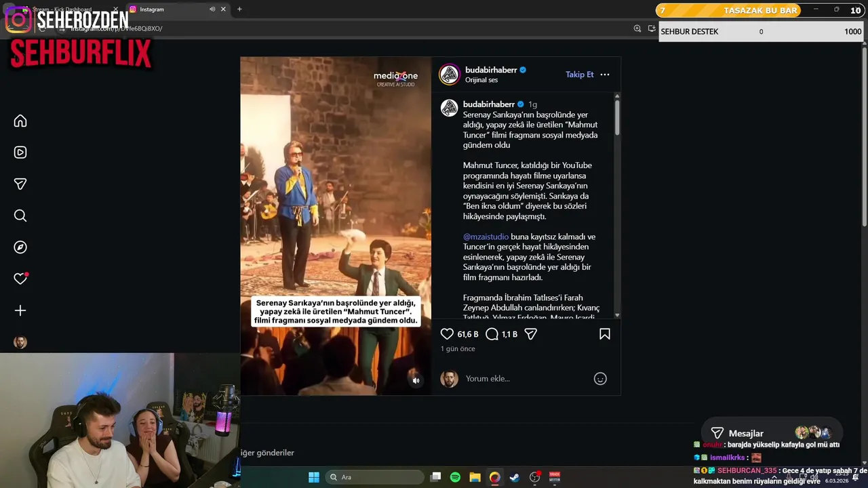Mute the Instagram tab via speaker icon

point(212,9)
